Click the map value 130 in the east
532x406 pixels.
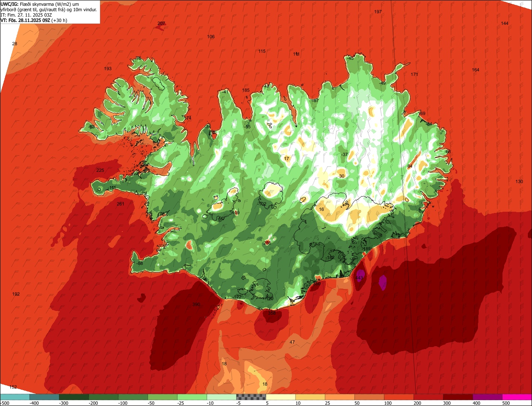pos(519,181)
